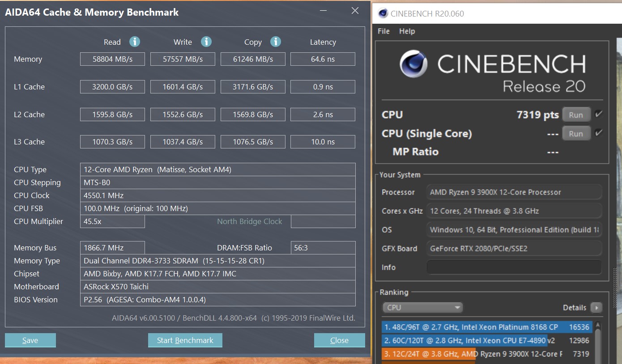Click BIOS Version field P2.56

tap(218, 300)
